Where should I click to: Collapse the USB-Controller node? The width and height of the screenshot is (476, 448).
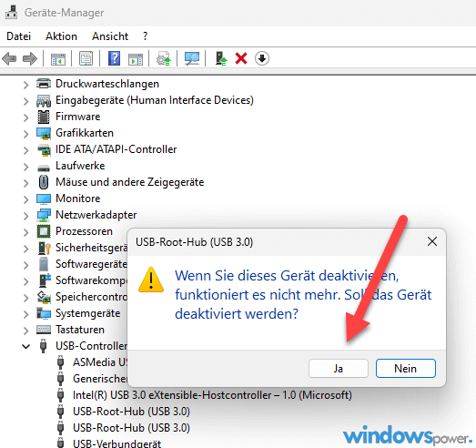pyautogui.click(x=26, y=346)
